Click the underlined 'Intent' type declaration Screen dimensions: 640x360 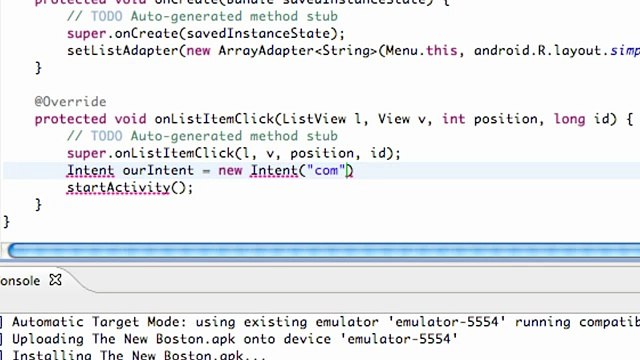pyautogui.click(x=91, y=170)
